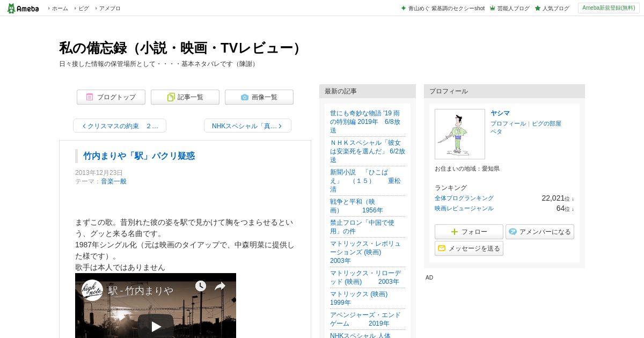Viewport: 644px width, 338px height.
Task: Open 全体ブログランキング link
Action: coord(464,198)
